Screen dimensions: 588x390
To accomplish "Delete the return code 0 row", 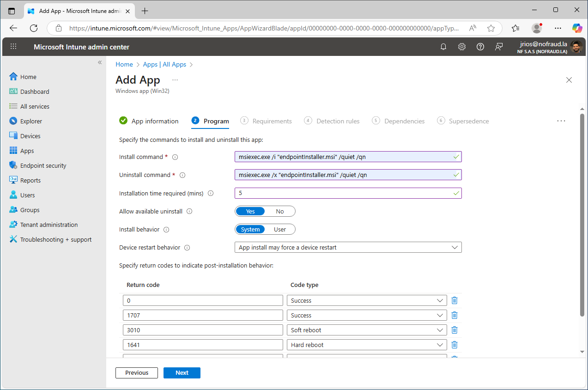I will pos(455,300).
